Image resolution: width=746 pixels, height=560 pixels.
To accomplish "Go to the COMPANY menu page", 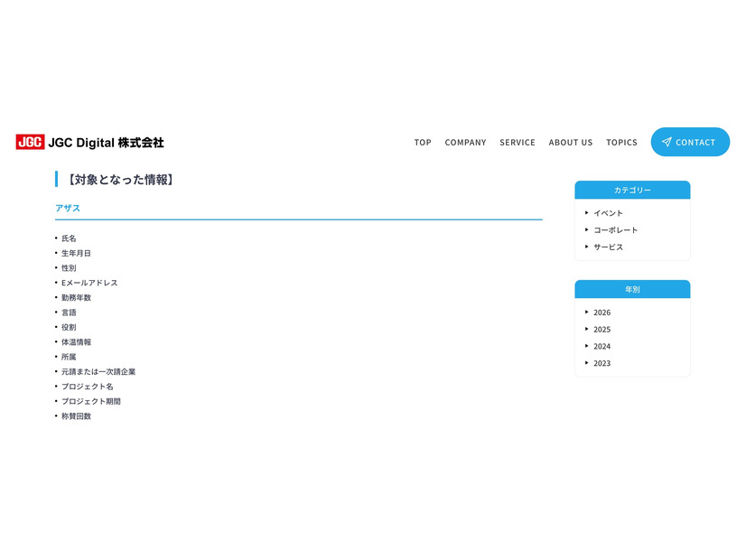I will pyautogui.click(x=465, y=143).
